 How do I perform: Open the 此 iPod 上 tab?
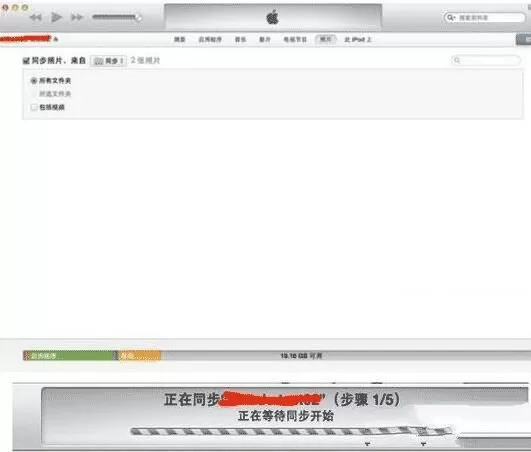[x=358, y=40]
